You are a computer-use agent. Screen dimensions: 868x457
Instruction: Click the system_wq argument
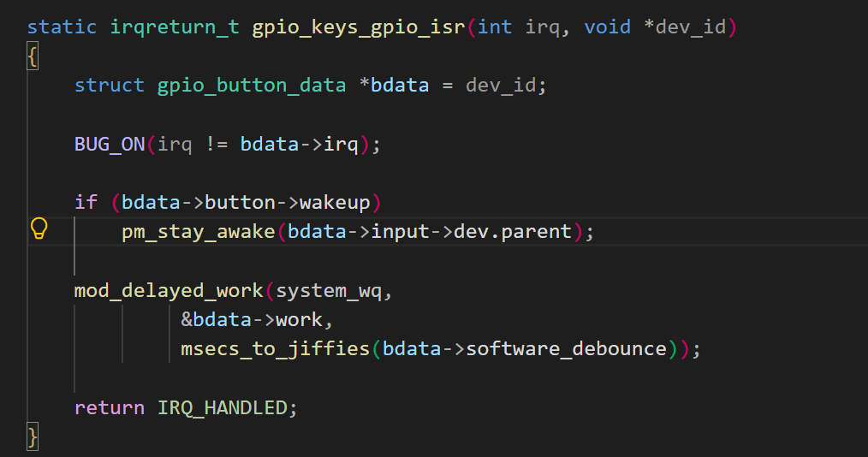tap(329, 291)
